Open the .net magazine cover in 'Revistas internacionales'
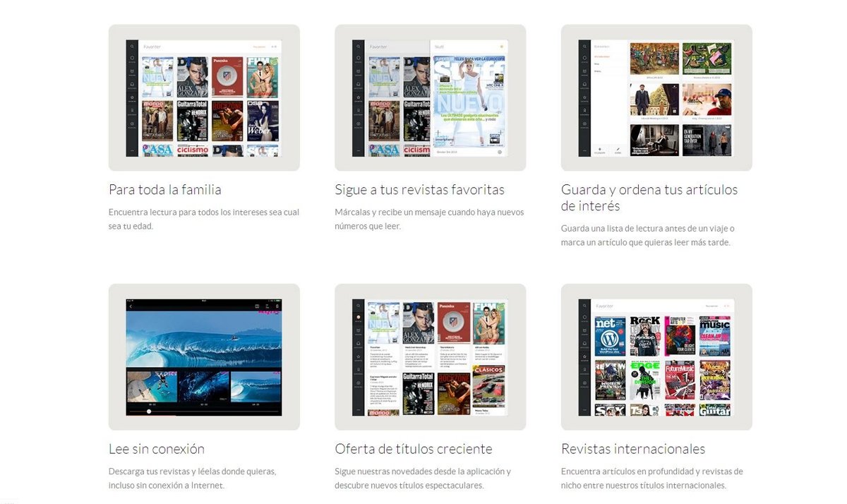 (610, 336)
